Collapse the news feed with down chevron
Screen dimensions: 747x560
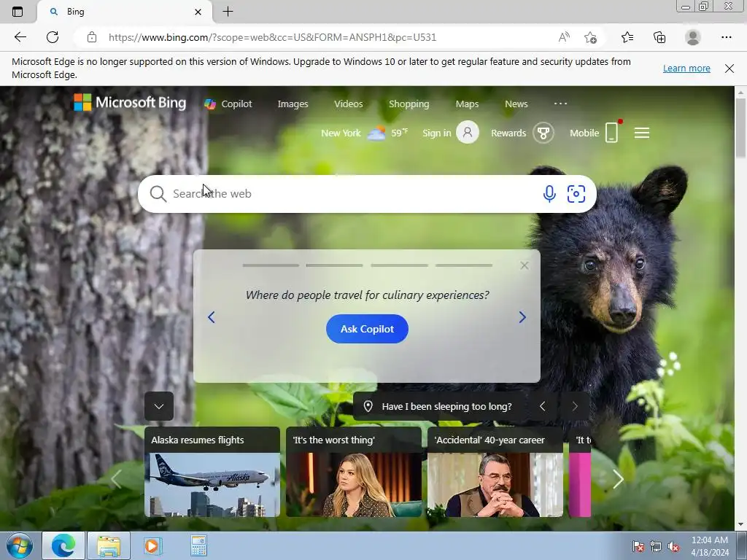tap(159, 406)
